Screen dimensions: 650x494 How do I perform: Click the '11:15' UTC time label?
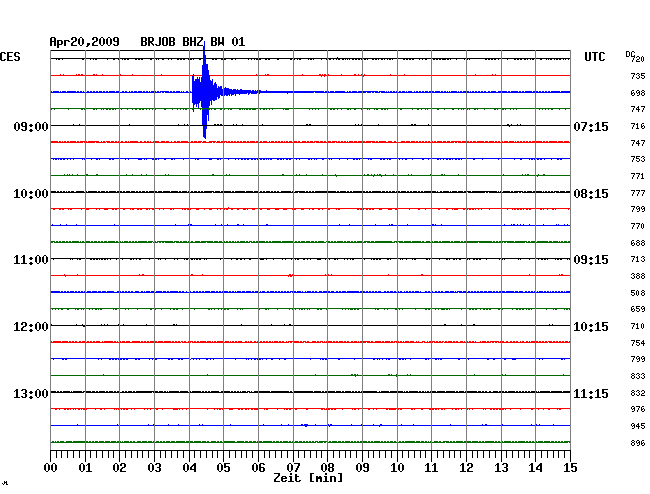click(591, 393)
